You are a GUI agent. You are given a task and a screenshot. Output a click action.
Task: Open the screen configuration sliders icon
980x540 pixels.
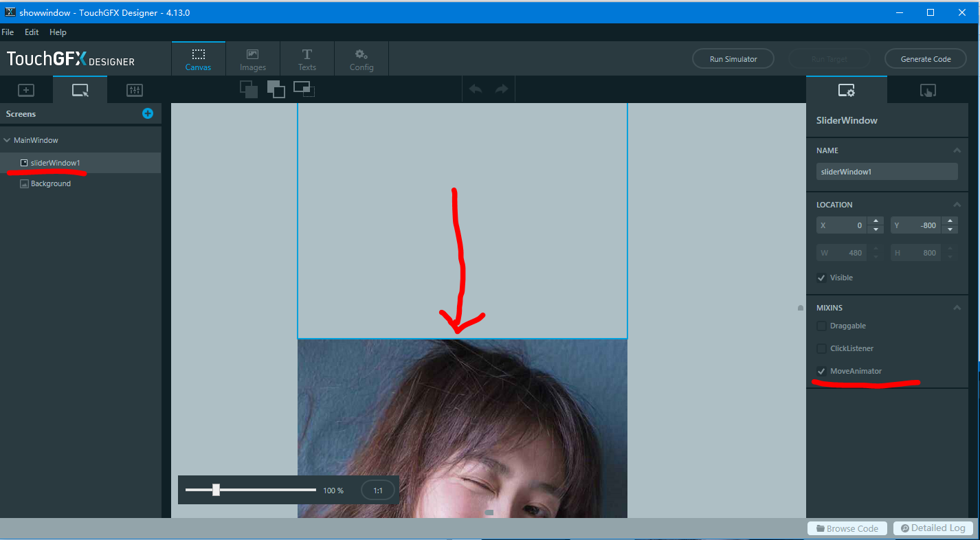[134, 89]
